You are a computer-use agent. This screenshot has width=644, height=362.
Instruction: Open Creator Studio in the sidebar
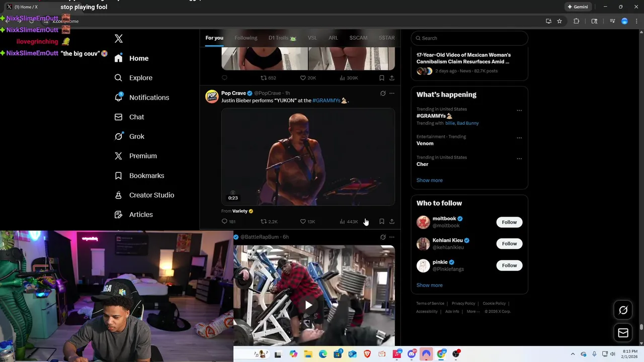(x=144, y=195)
